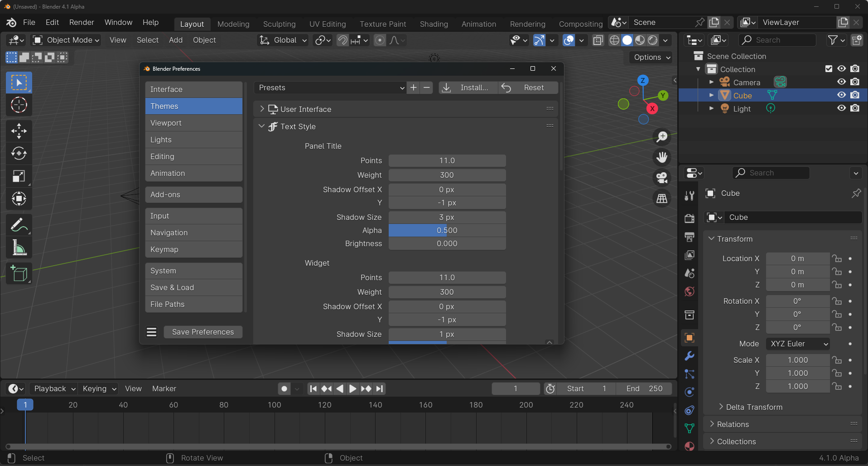
Task: Click the viewport zoom magnifier icon
Action: pos(662,136)
